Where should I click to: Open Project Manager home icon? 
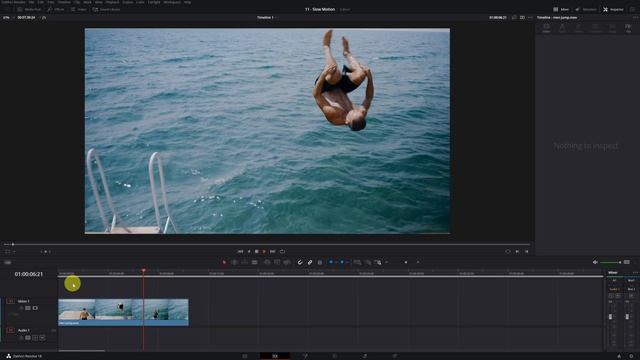619,356
